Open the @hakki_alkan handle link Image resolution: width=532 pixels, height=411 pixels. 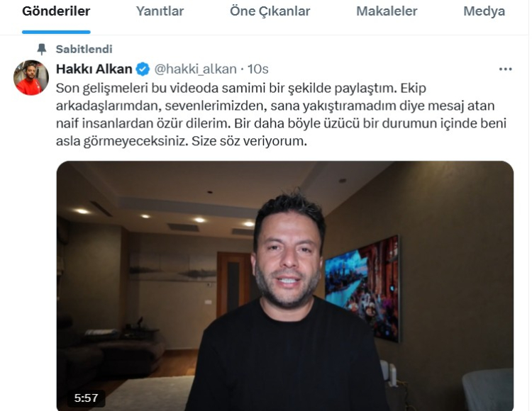coord(196,69)
